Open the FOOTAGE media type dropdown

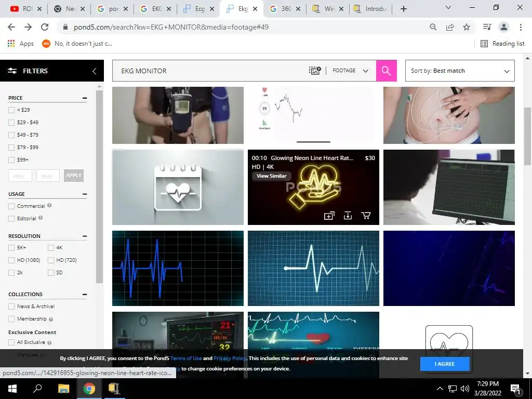350,71
